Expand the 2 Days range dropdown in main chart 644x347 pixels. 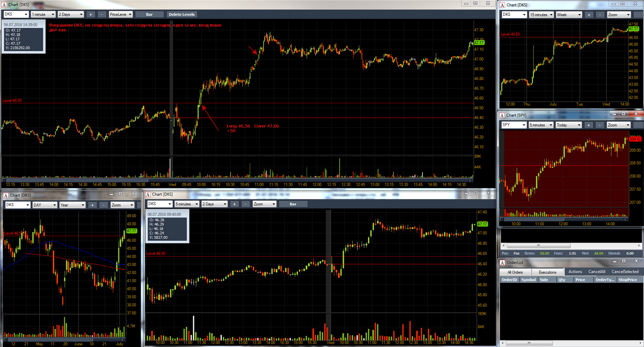[71, 14]
